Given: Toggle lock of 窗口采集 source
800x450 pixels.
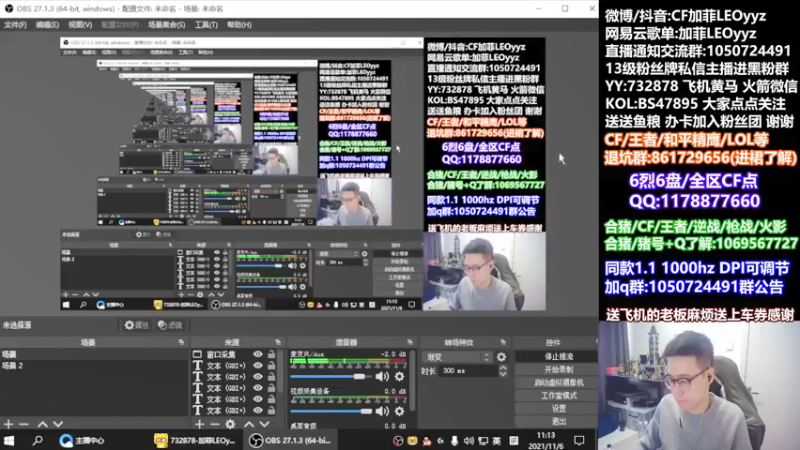Looking at the screenshot, I should point(271,354).
